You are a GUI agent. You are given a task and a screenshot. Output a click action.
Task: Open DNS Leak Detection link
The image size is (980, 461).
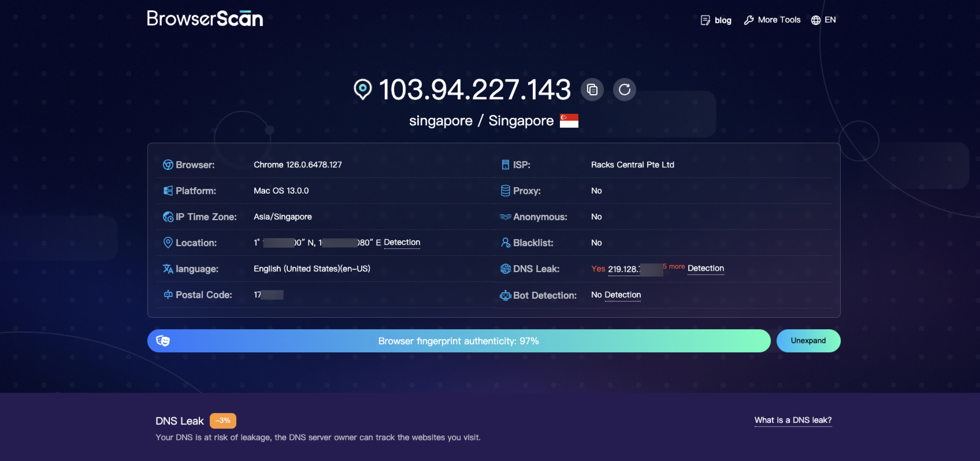click(x=706, y=269)
